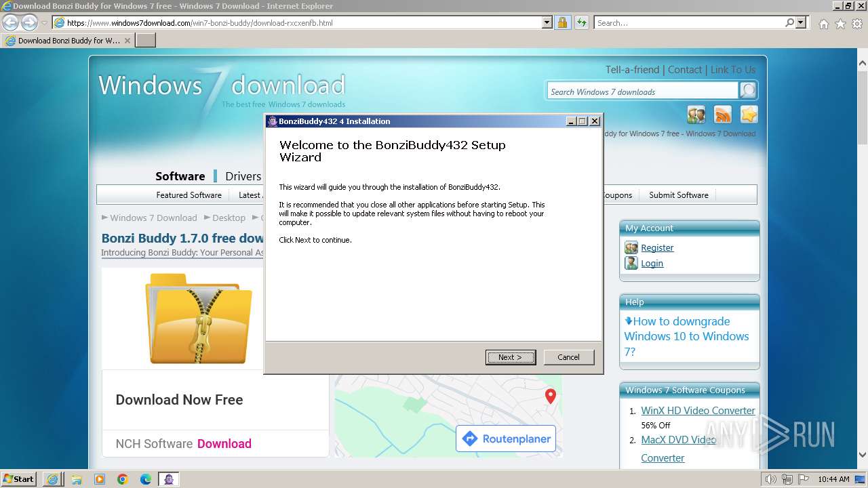This screenshot has height=488, width=868.
Task: Open WinX HD Video Converter coupon link
Action: coord(698,411)
